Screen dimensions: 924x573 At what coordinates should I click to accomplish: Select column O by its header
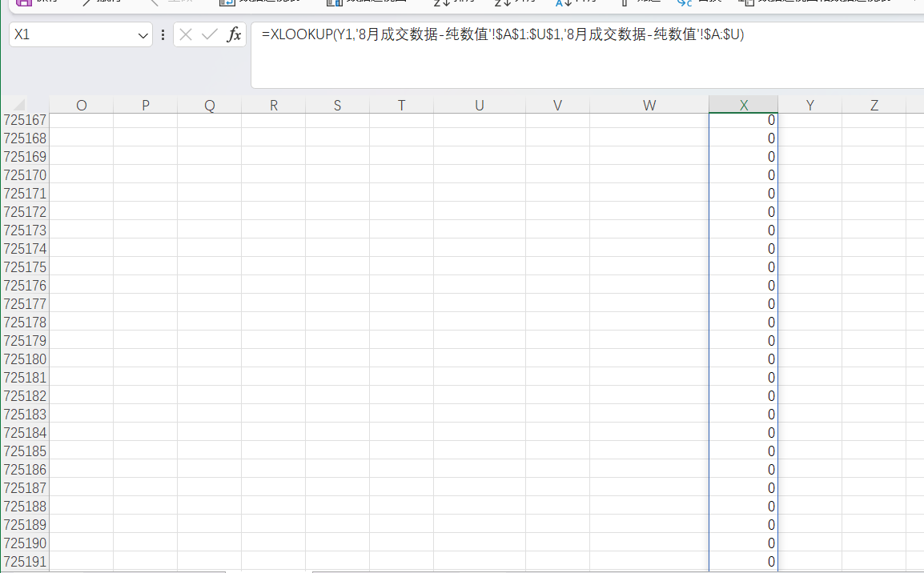pyautogui.click(x=81, y=105)
